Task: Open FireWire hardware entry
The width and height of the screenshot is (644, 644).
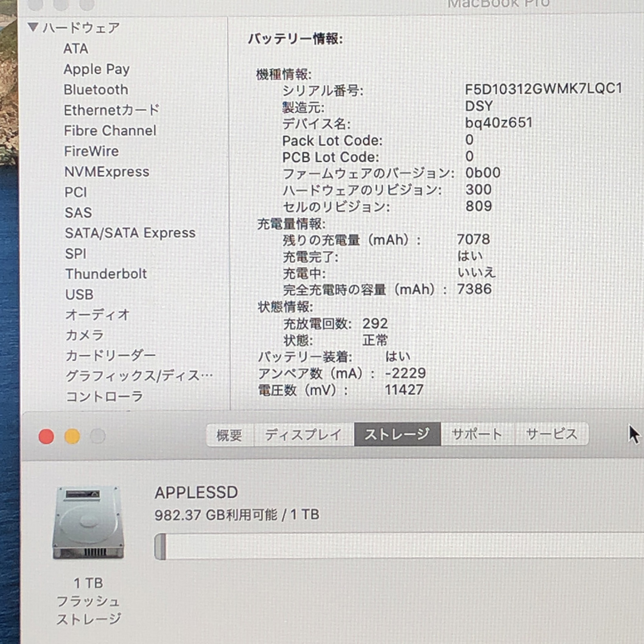Action: pos(92,151)
